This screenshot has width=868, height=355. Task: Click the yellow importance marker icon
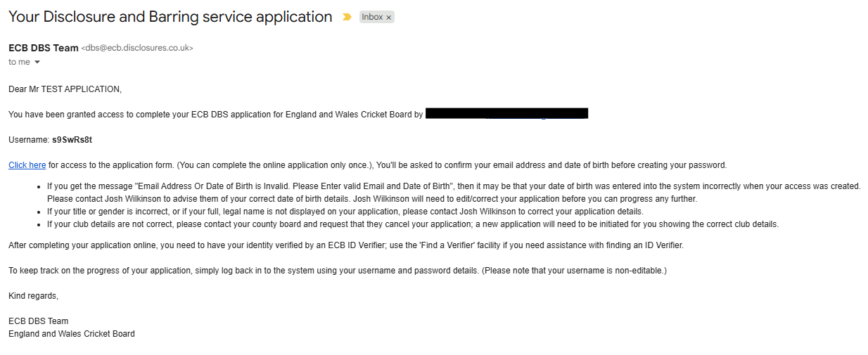tap(346, 17)
